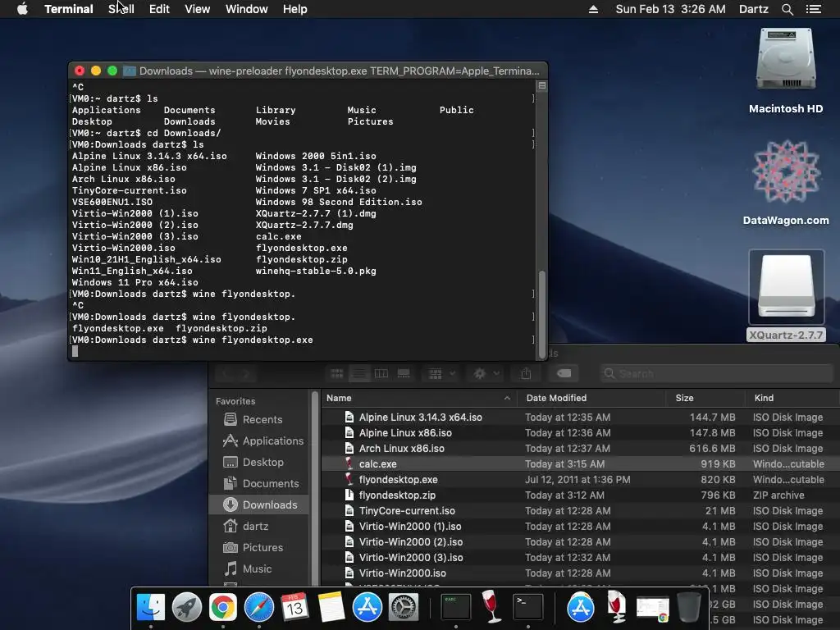Click the Wine glass app in Dock
The image size is (840, 630).
point(491,606)
